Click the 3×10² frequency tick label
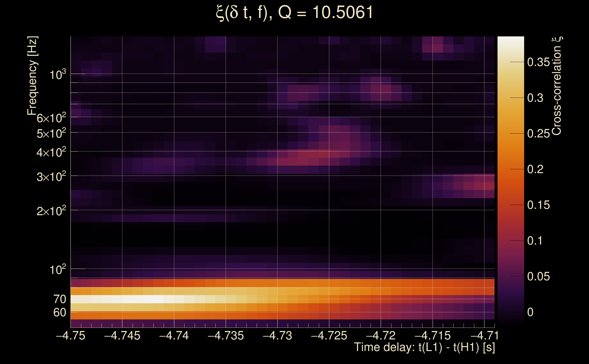 point(51,177)
